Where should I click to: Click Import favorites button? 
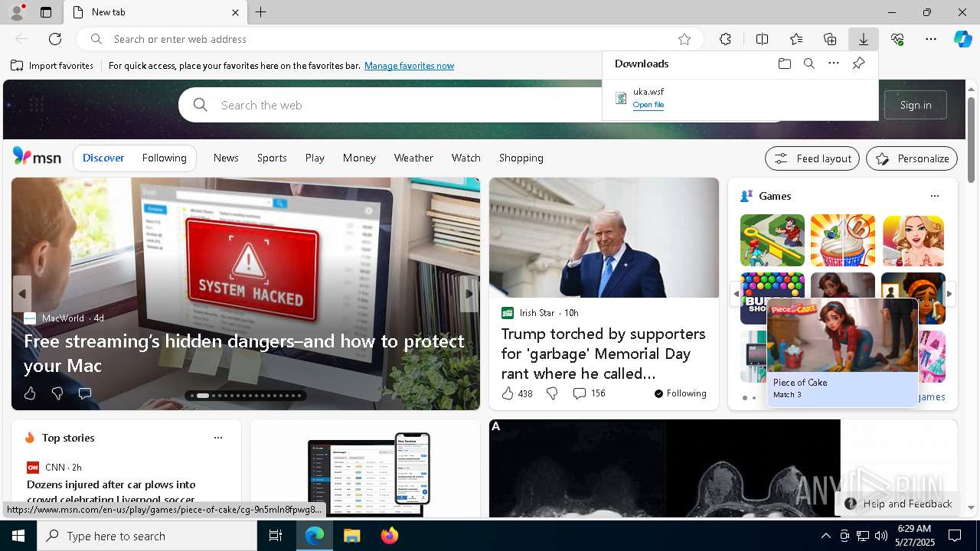pos(52,66)
